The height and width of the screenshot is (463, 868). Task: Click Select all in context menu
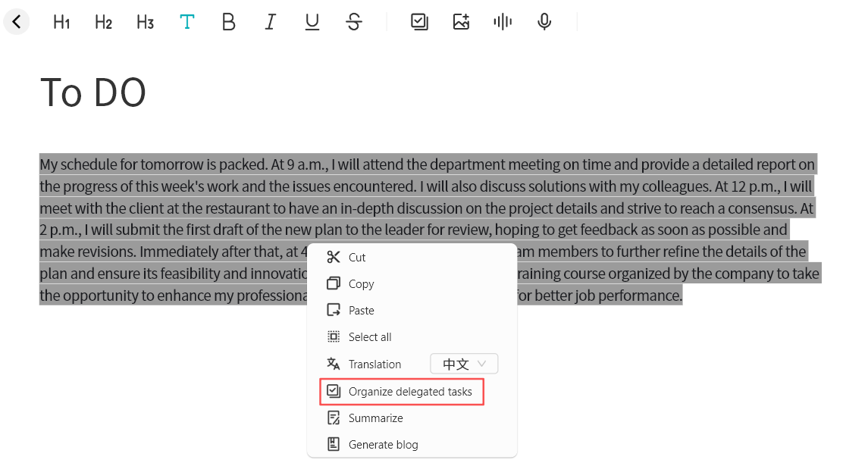pyautogui.click(x=369, y=337)
